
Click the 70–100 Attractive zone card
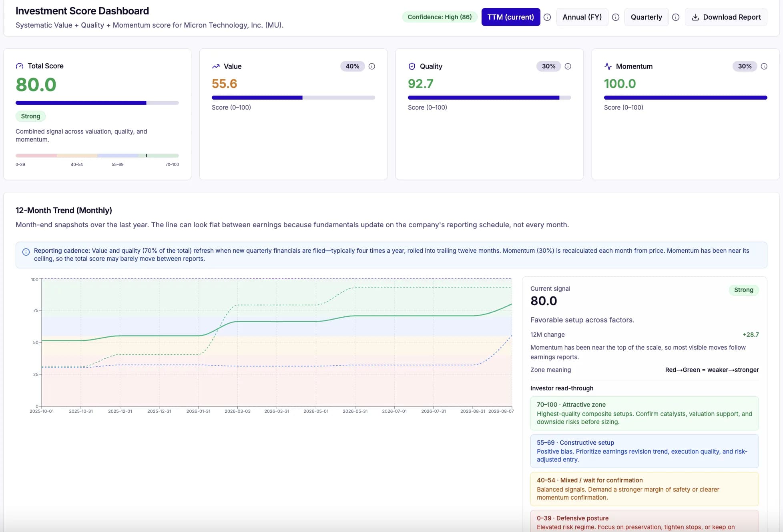click(x=644, y=413)
